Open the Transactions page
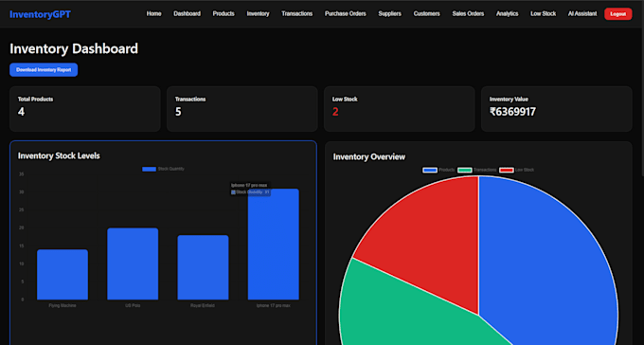 tap(297, 13)
